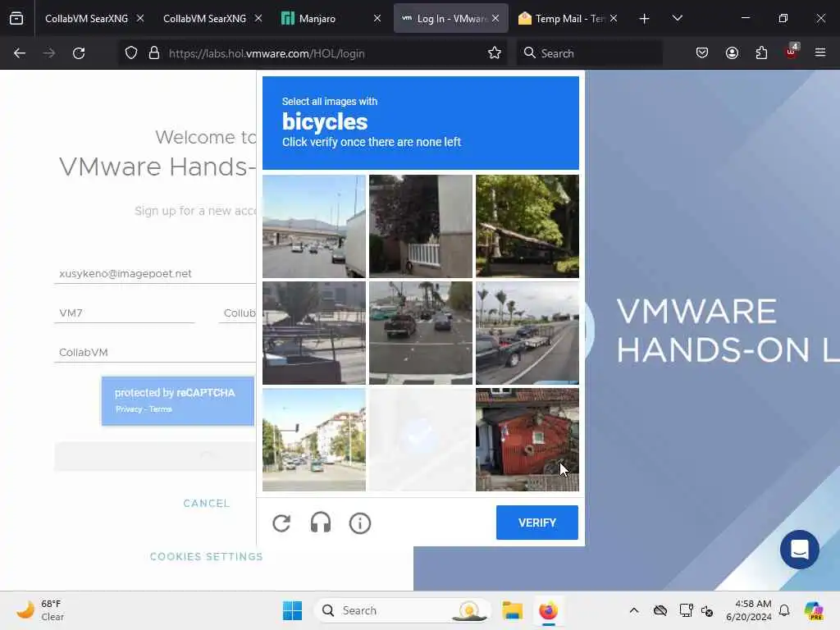Reload the page with the refresh icon
Viewport: 840px width, 630px height.
coord(79,53)
